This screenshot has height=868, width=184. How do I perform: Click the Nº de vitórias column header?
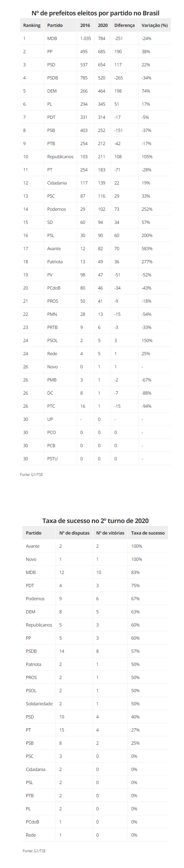point(110,533)
